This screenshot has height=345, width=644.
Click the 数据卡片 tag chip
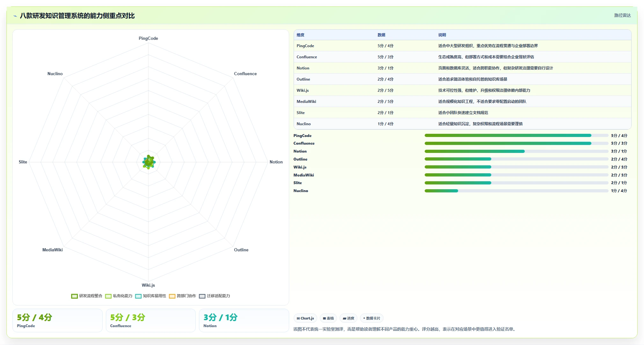(372, 318)
